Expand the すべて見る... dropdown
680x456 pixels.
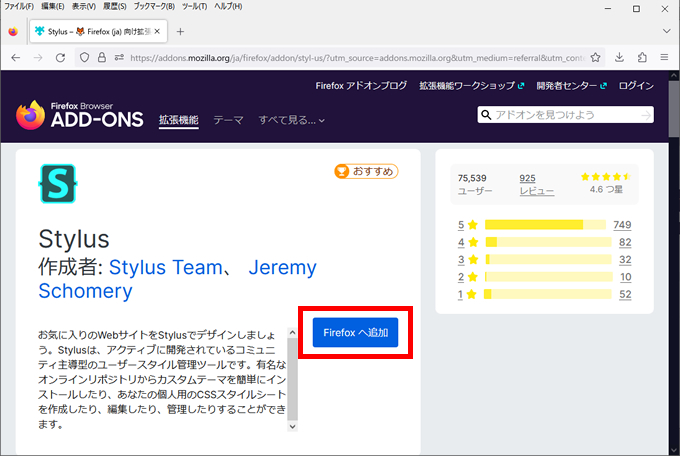pyautogui.click(x=291, y=120)
